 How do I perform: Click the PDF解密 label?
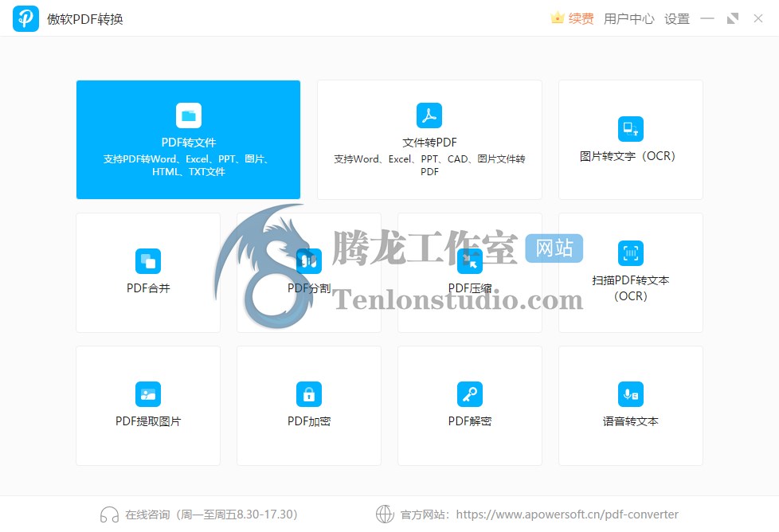click(470, 421)
